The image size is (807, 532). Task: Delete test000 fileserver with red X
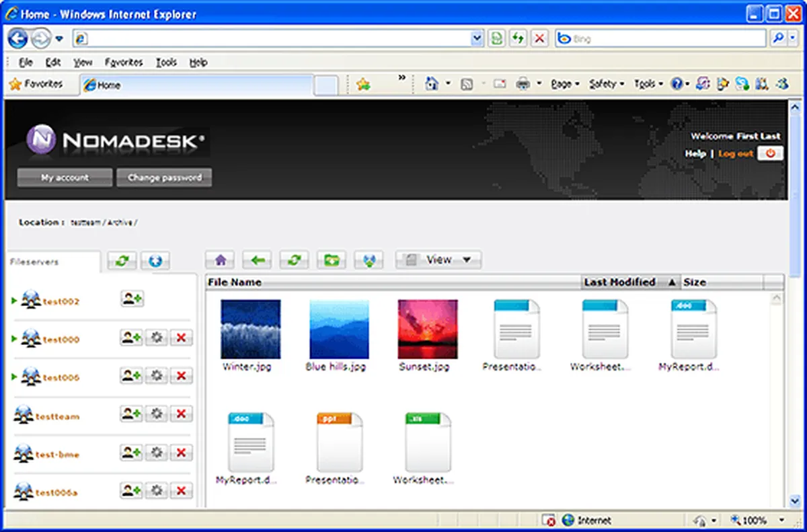181,338
